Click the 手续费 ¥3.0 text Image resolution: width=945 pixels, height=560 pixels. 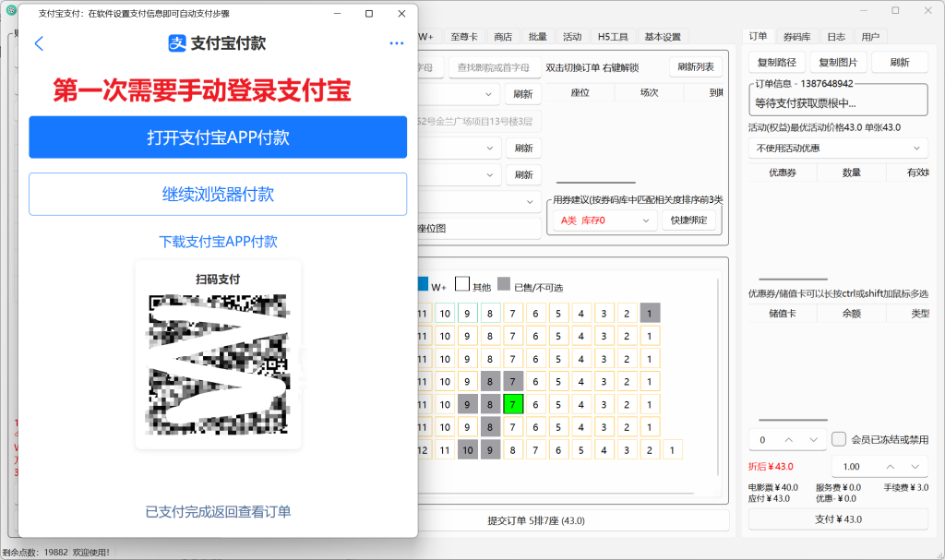906,488
